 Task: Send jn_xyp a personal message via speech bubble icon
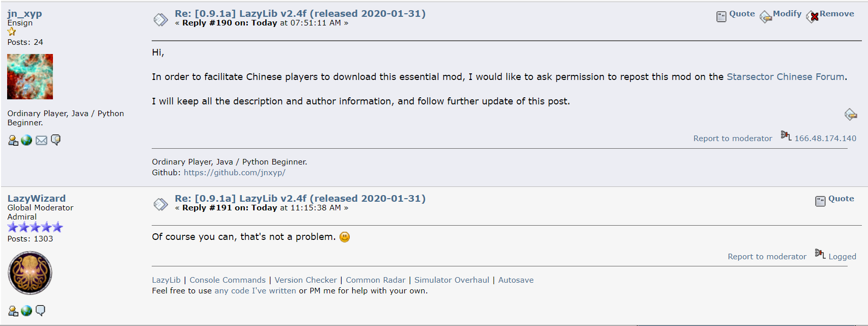coord(55,140)
